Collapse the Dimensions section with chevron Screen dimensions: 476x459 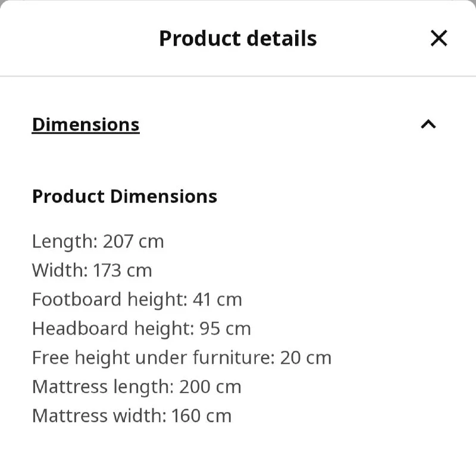(428, 124)
